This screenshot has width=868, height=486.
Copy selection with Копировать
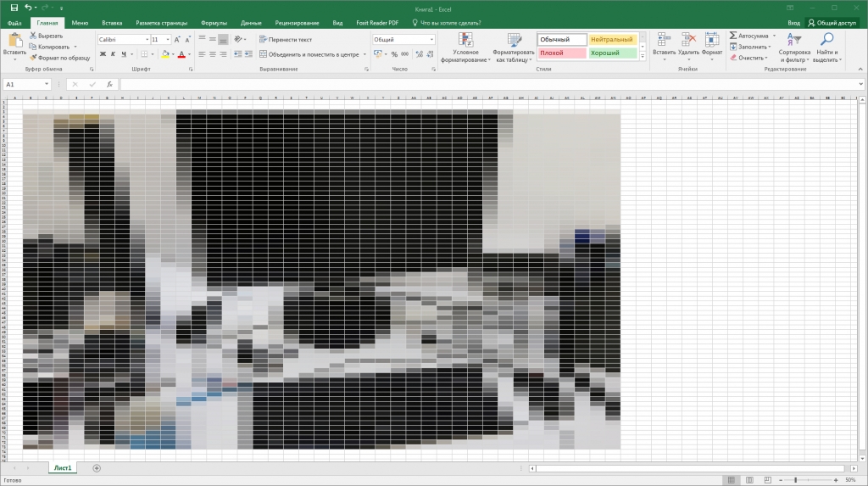(x=48, y=47)
